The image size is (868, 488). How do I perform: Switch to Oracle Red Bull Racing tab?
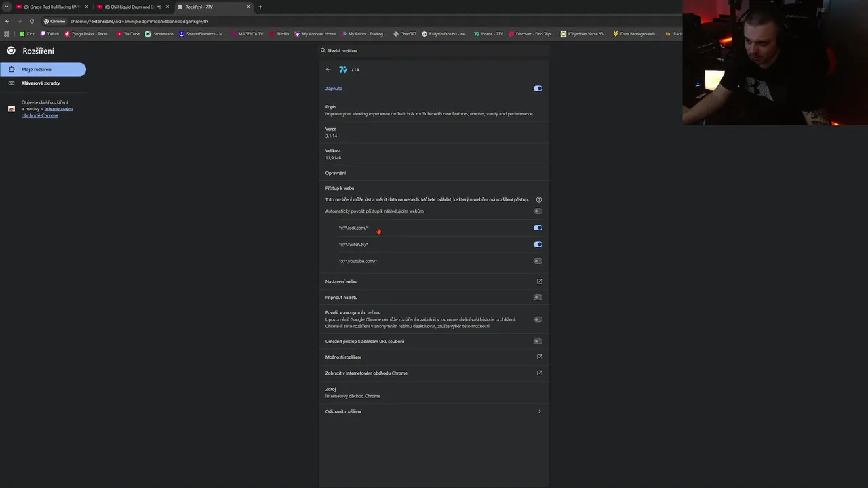pos(53,7)
